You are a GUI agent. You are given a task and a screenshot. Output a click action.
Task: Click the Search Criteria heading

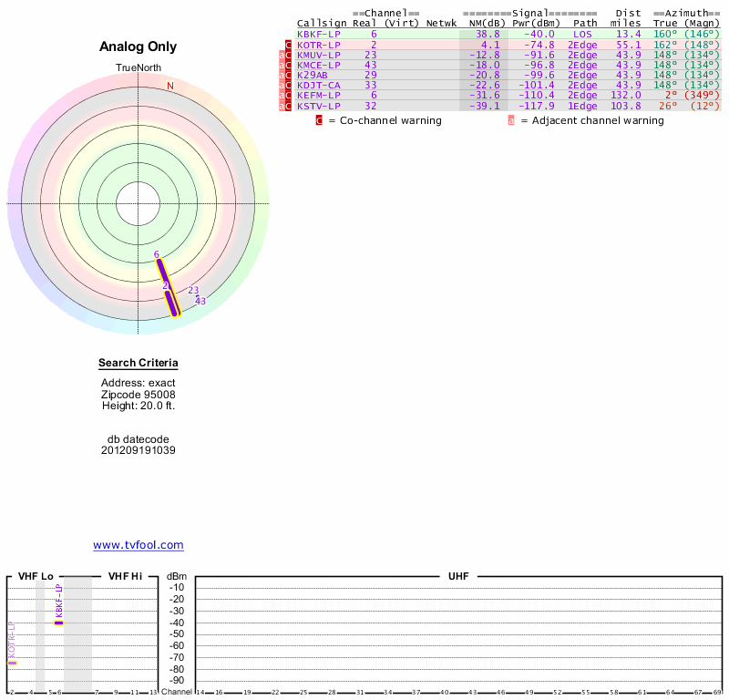click(138, 364)
